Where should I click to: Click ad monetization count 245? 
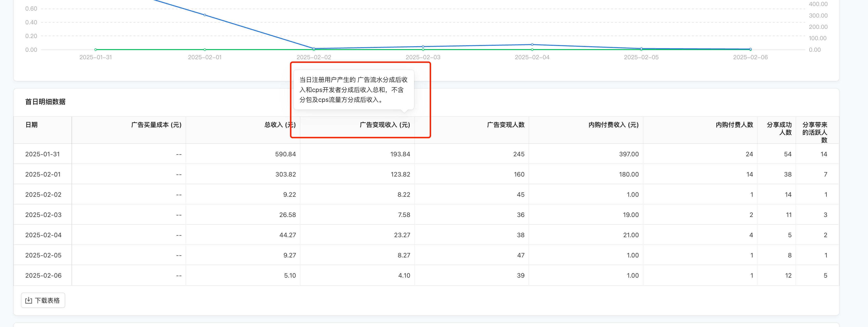coord(519,154)
